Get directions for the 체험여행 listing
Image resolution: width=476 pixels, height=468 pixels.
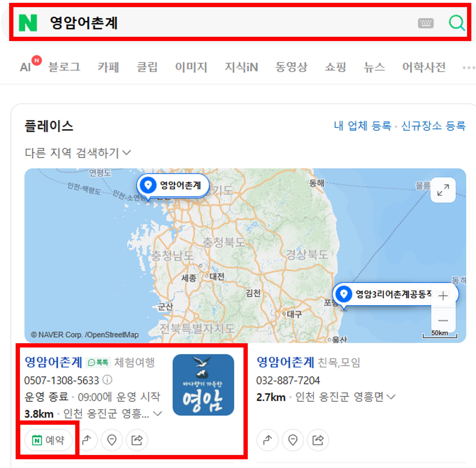[87, 440]
